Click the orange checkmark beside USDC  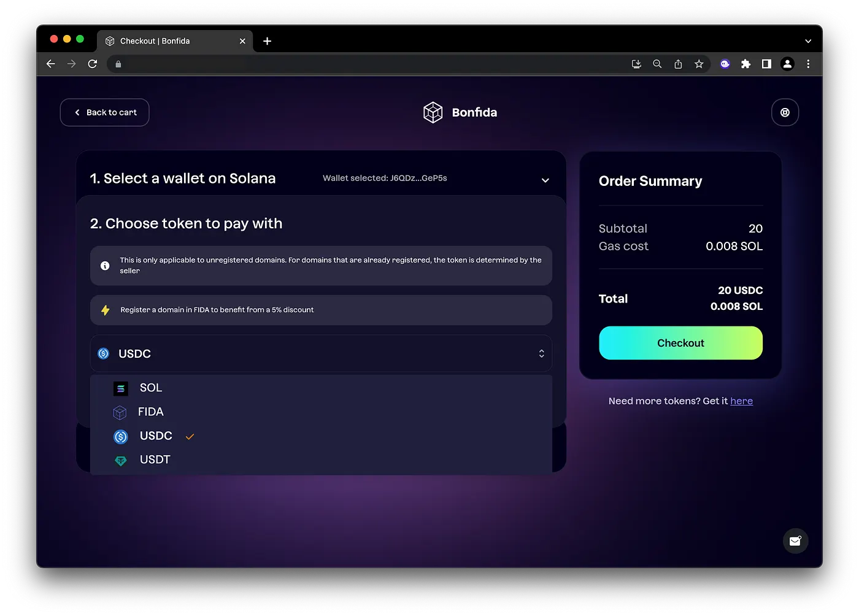pyautogui.click(x=190, y=437)
